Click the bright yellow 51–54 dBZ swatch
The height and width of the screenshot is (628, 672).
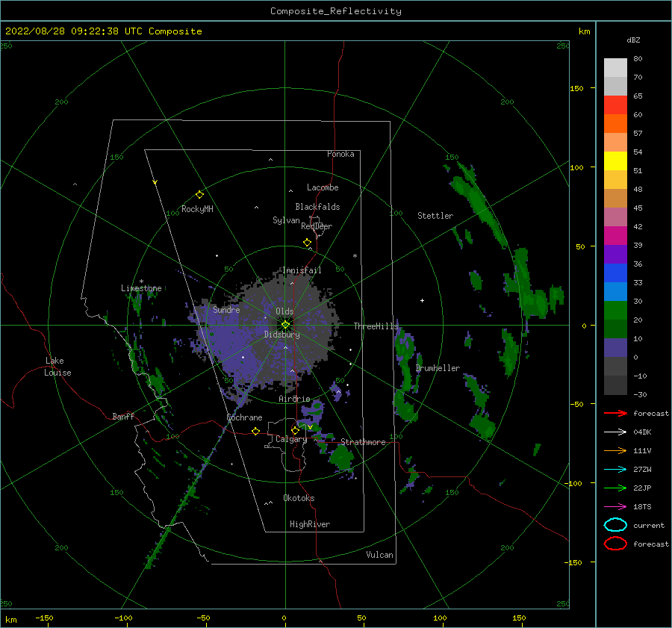(x=615, y=161)
